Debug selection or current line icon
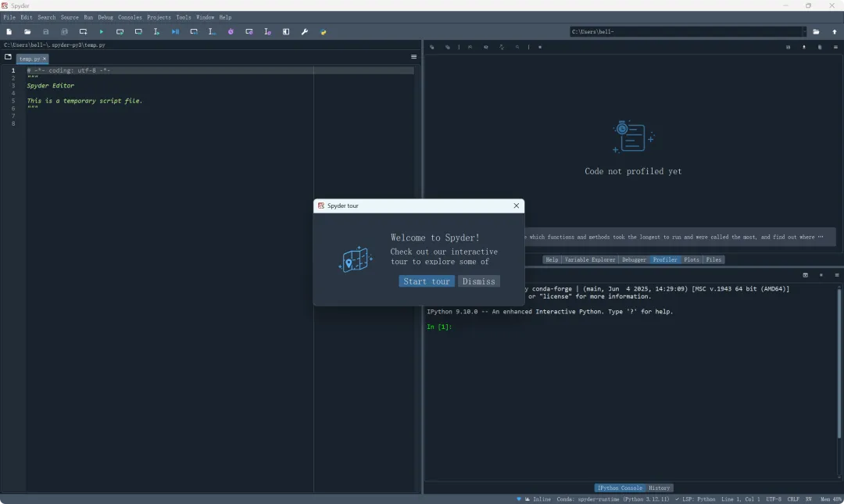This screenshot has height=504, width=844. click(212, 32)
